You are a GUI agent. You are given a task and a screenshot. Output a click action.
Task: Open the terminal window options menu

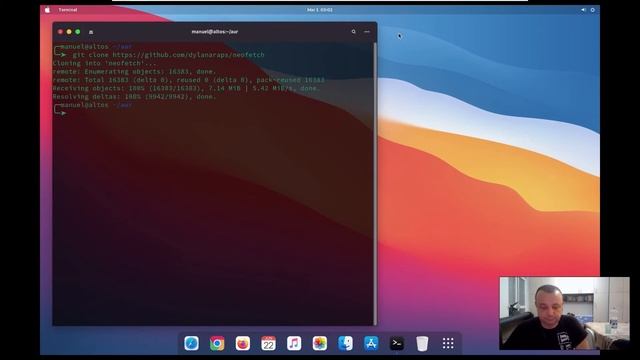coord(367,31)
